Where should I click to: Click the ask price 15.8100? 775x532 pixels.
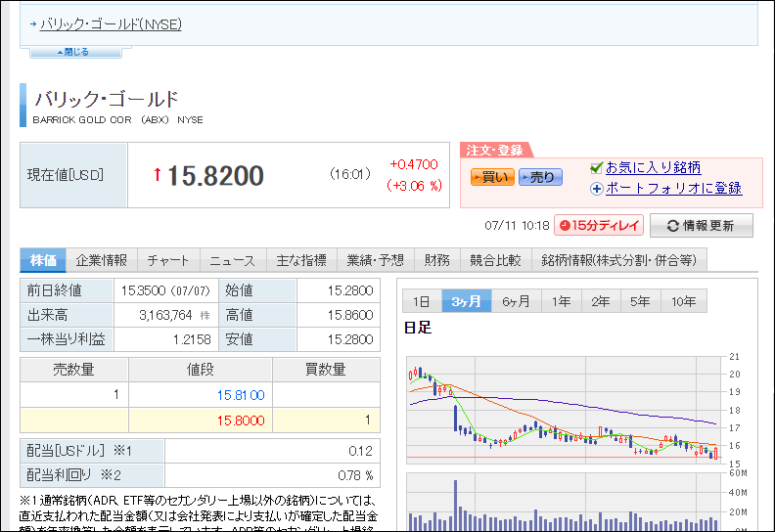coord(241,395)
